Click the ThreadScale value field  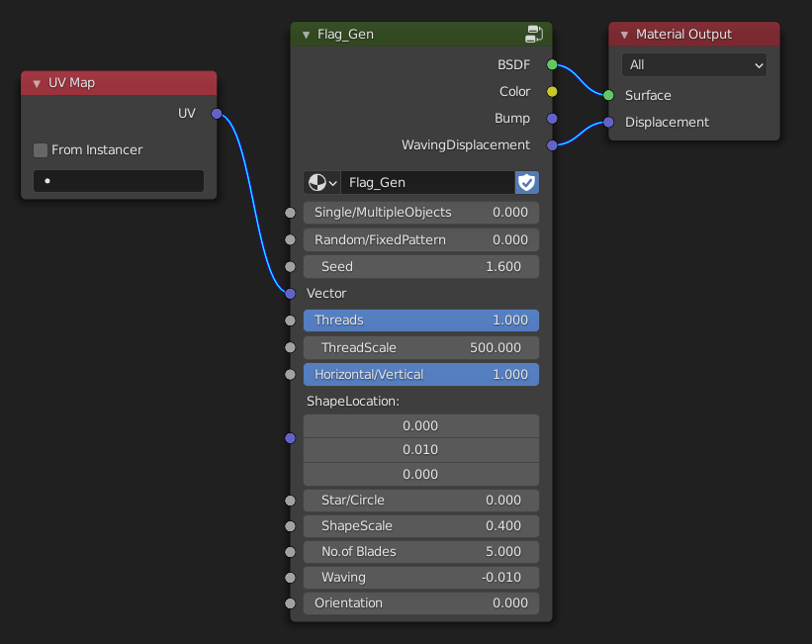pos(421,348)
